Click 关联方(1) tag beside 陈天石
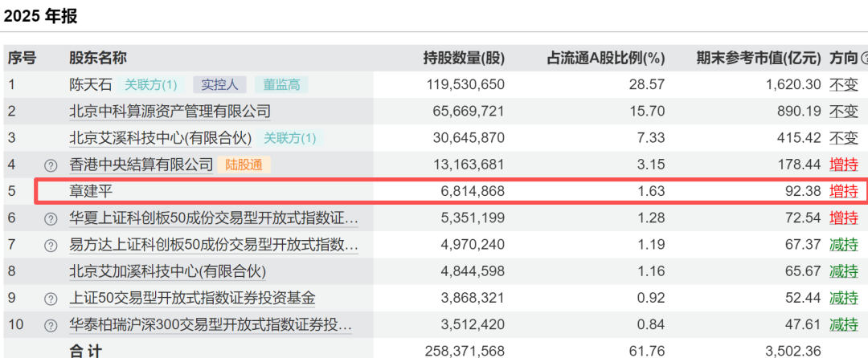The image size is (868, 358). click(x=150, y=84)
